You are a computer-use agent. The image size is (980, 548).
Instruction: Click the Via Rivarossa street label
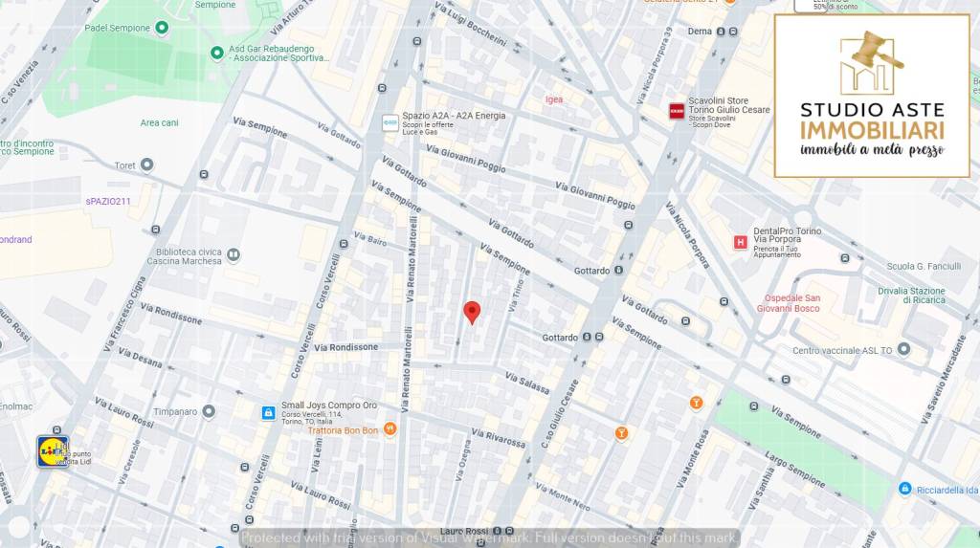498,438
